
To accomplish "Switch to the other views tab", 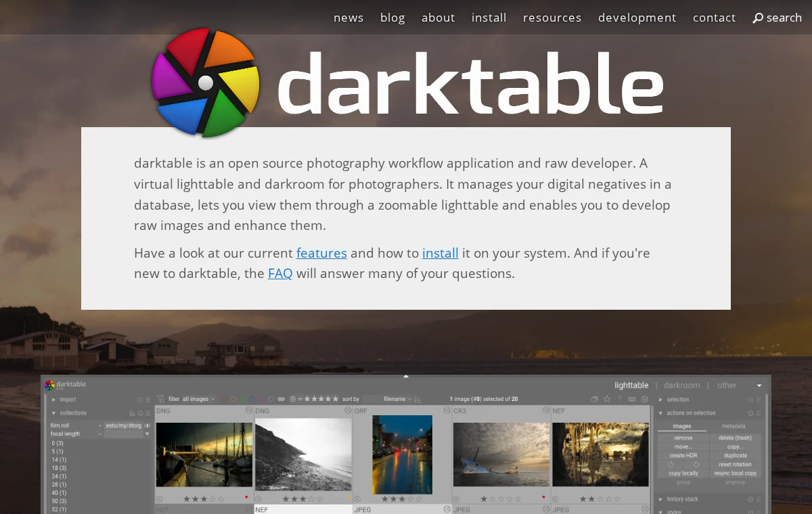I will coord(727,385).
